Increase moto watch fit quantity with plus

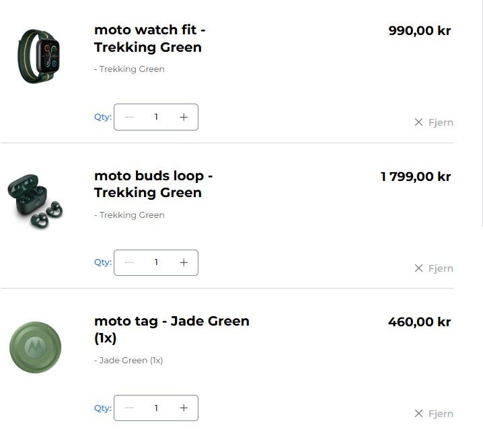184,117
